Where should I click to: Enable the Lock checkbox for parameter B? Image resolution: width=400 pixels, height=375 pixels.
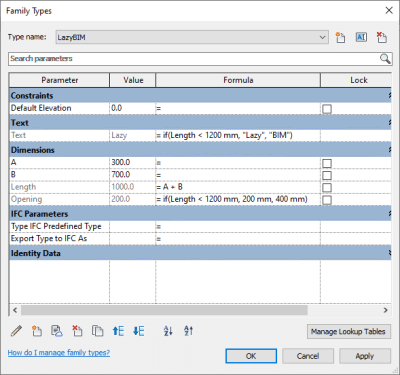pos(327,175)
